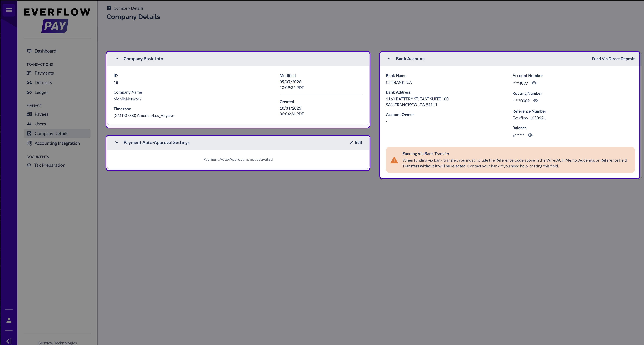The width and height of the screenshot is (644, 345).
Task: Click the MANAGE section label
Action: tap(34, 106)
